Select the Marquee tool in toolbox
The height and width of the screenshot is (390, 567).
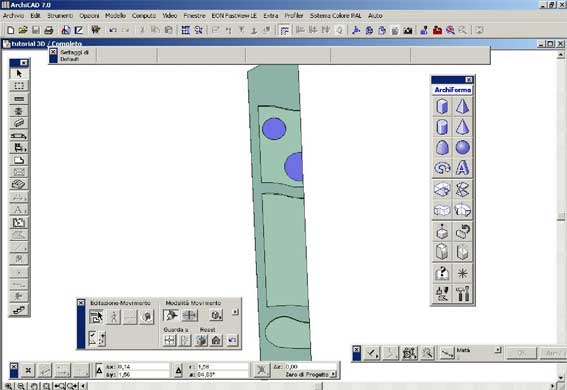pyautogui.click(x=19, y=86)
